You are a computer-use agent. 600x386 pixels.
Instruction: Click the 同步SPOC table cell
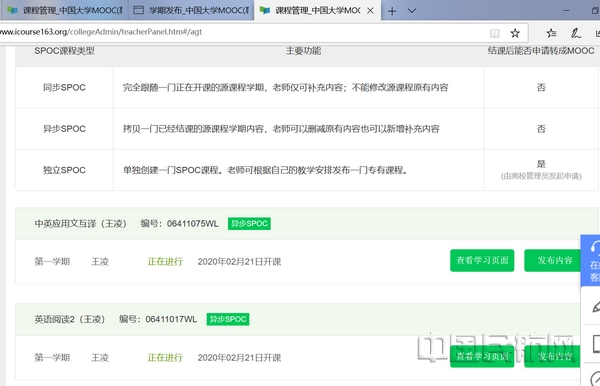[x=64, y=88]
